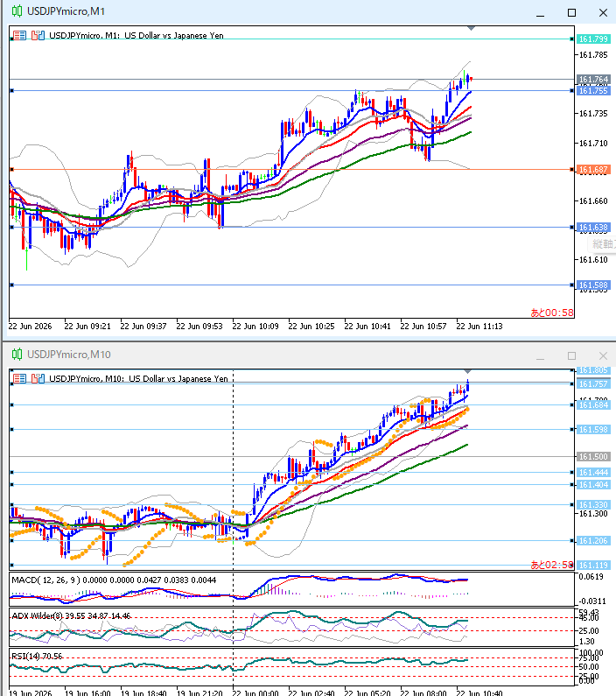Select the 161.404 price label in M10 chart

[593, 485]
